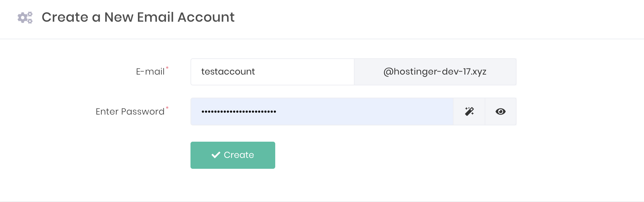
Task: Place cursor on the masked password dots
Action: 239,112
